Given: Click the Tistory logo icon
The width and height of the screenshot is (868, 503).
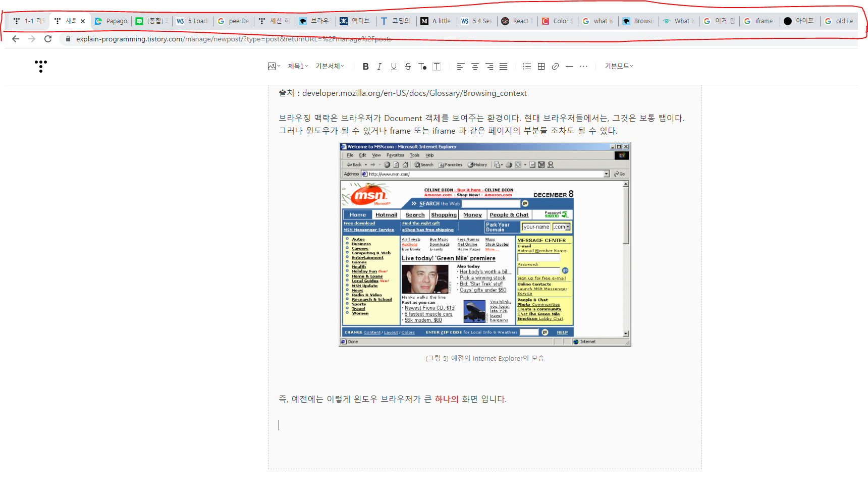Looking at the screenshot, I should 41,66.
